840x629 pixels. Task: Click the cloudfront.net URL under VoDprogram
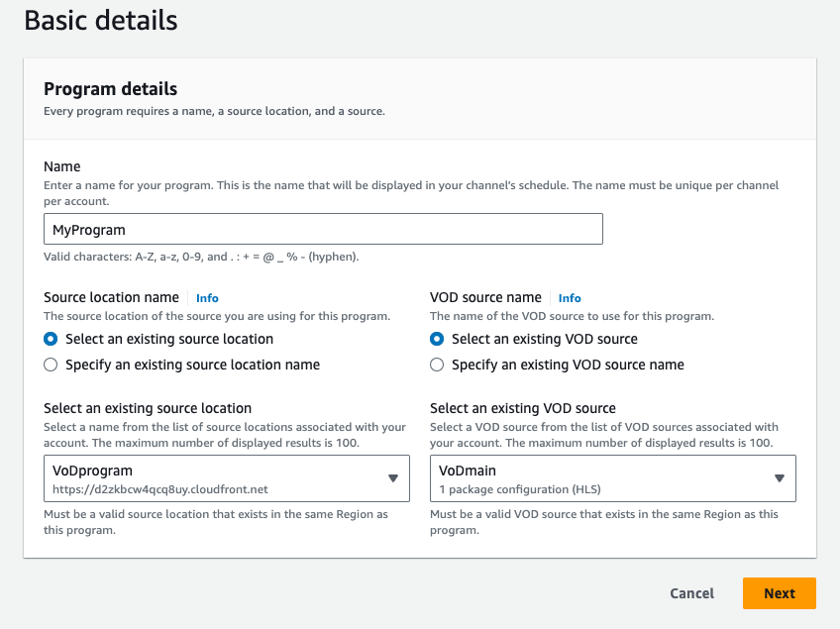160,489
